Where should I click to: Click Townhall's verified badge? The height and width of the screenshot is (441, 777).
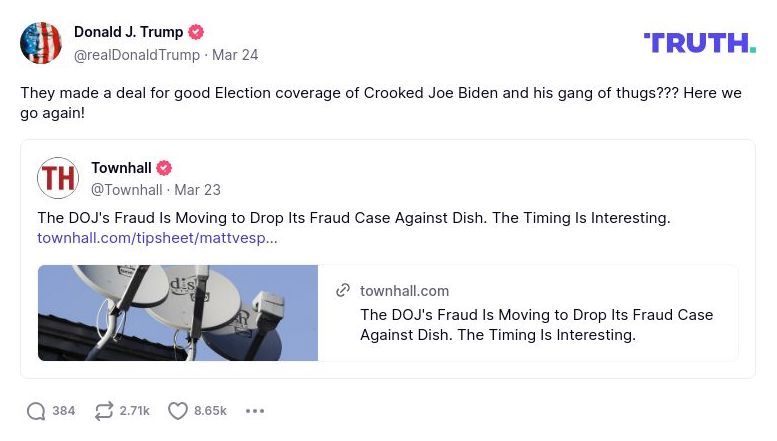164,168
